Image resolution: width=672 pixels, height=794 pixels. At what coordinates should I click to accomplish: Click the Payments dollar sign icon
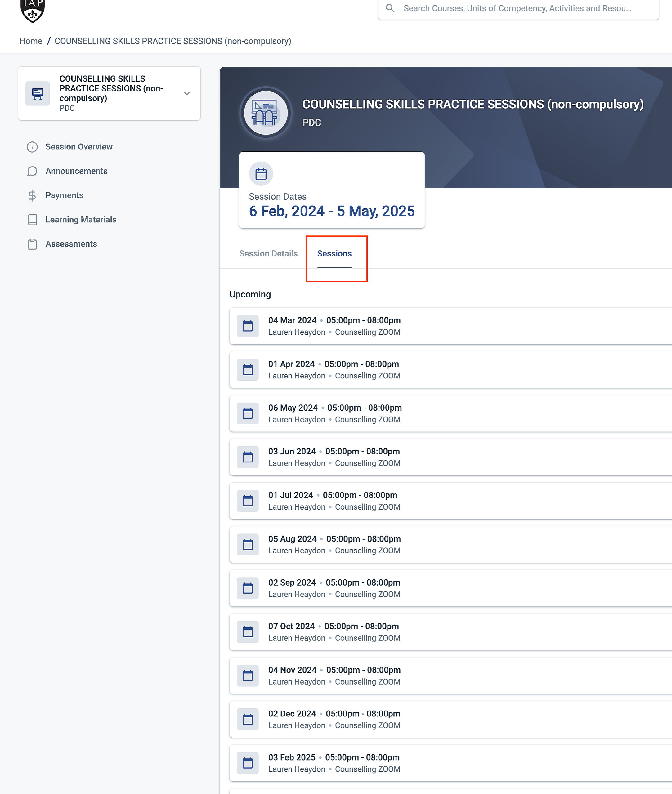32,195
